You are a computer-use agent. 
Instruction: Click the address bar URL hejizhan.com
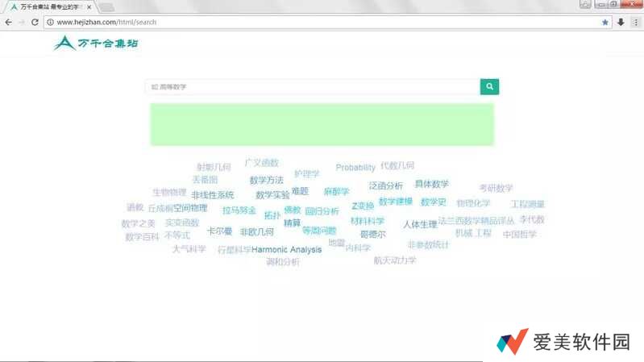106,23
